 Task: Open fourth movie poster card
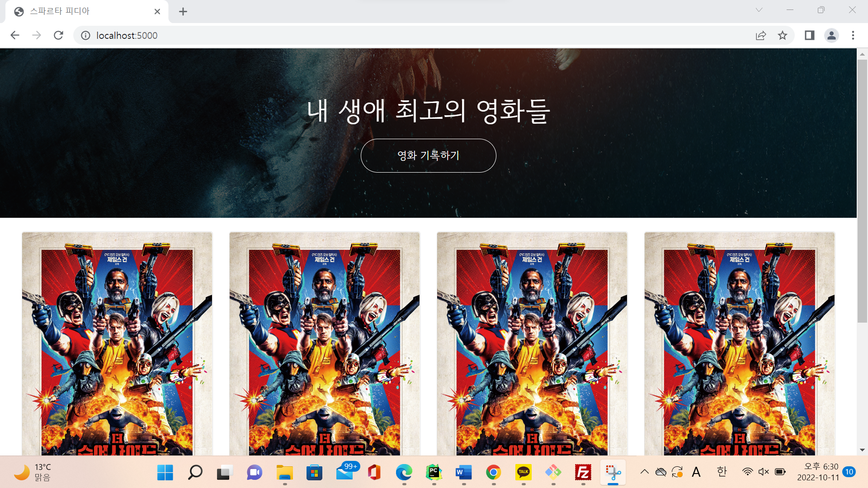point(740,343)
